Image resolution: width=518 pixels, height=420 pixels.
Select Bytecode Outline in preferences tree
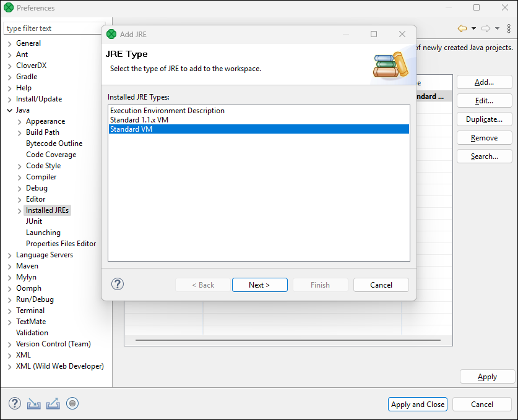click(54, 144)
